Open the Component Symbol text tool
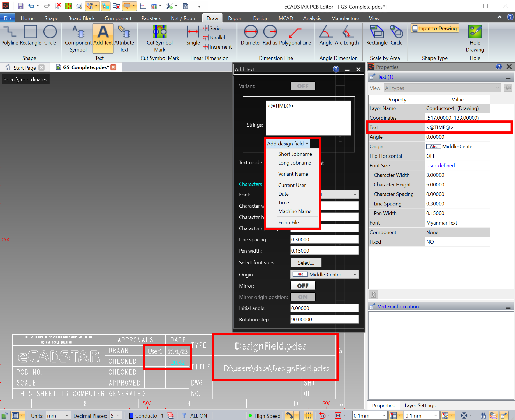 pyautogui.click(x=78, y=39)
